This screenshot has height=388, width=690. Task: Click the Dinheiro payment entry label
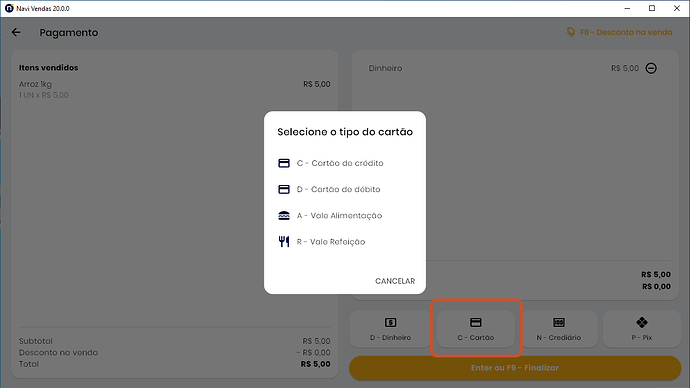tap(385, 68)
